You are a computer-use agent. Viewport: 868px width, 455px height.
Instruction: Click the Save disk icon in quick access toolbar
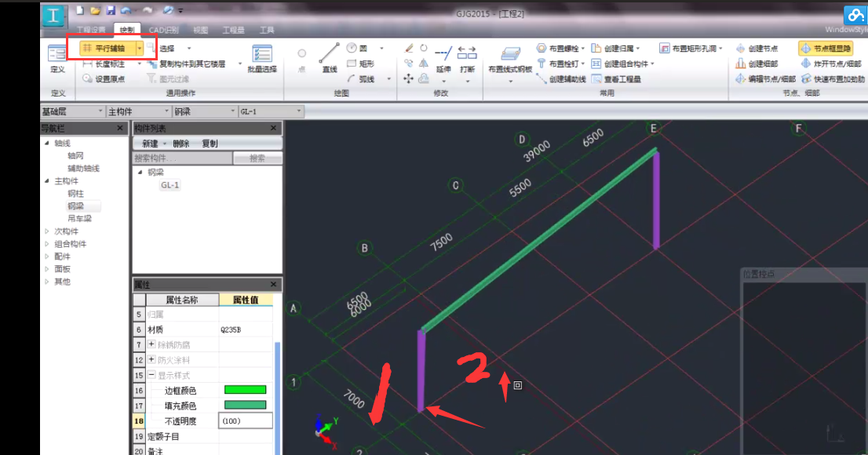pyautogui.click(x=111, y=10)
